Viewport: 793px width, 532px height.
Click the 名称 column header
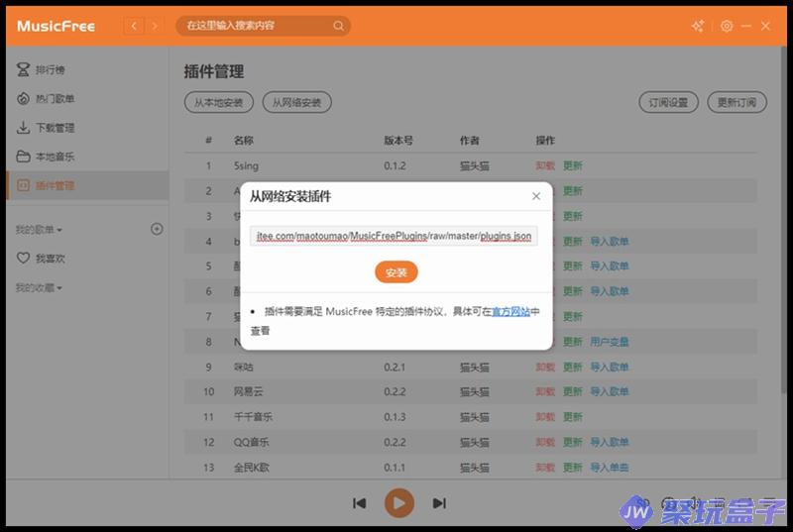tap(243, 141)
